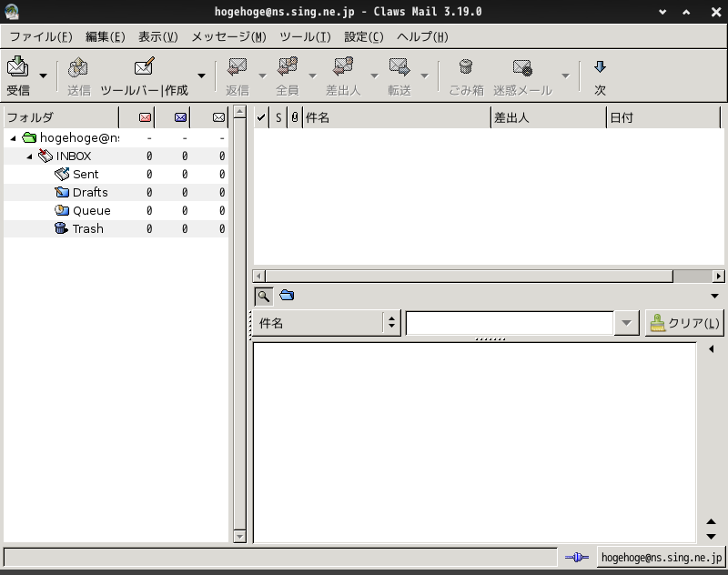Click the attachment column header icon
Viewport: 728px width, 575px height.
(x=294, y=117)
